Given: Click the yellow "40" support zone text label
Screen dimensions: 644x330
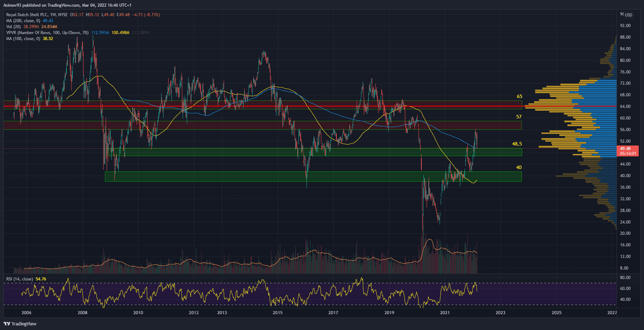Looking at the screenshot, I should 519,167.
